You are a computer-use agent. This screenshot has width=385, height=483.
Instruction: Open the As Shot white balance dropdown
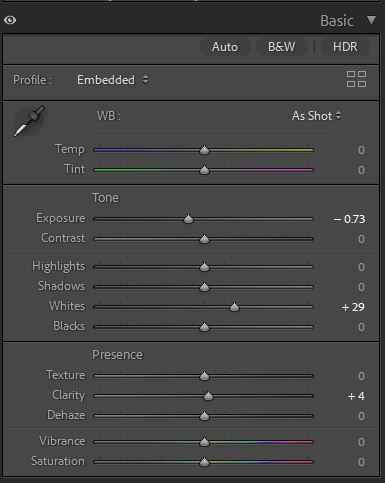click(316, 116)
